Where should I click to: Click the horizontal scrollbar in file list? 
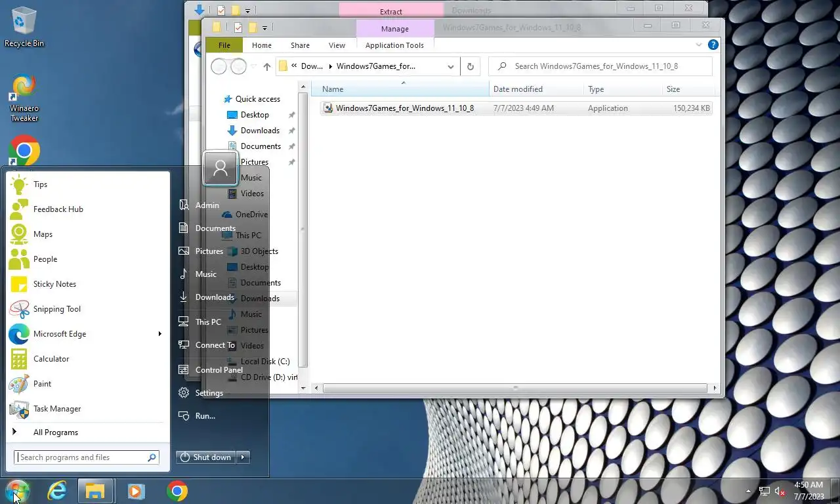pos(515,388)
